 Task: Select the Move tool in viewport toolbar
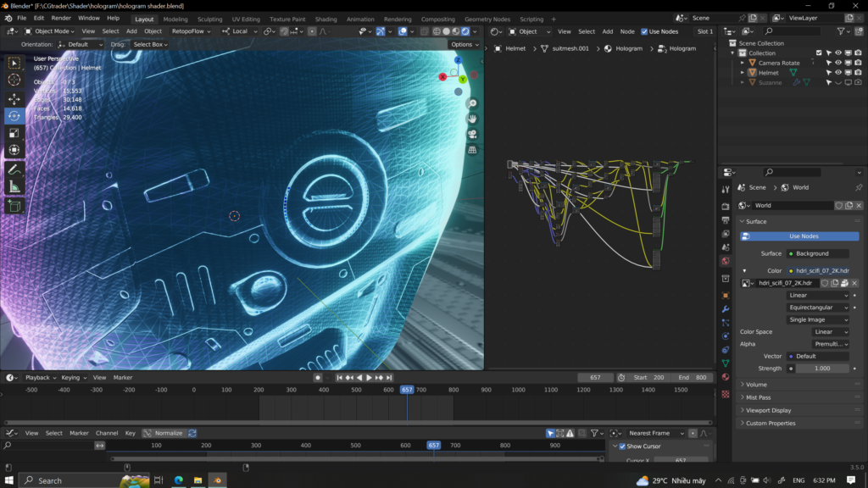coord(14,98)
